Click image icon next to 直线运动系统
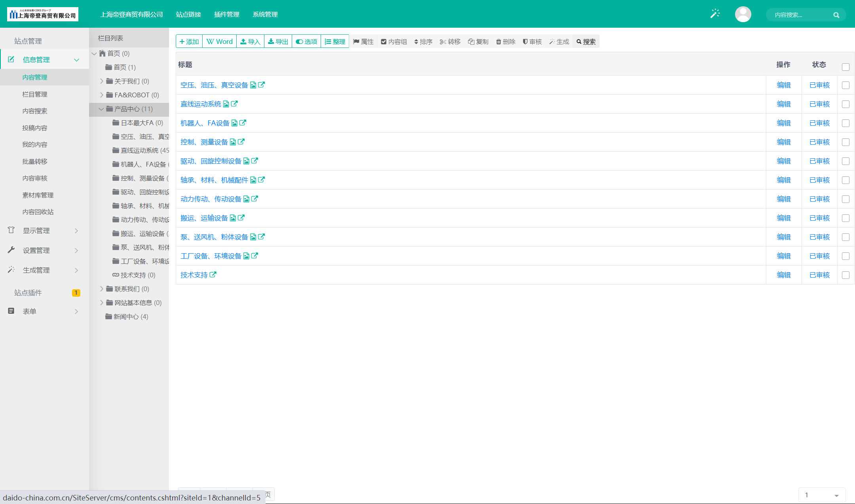 pos(226,104)
